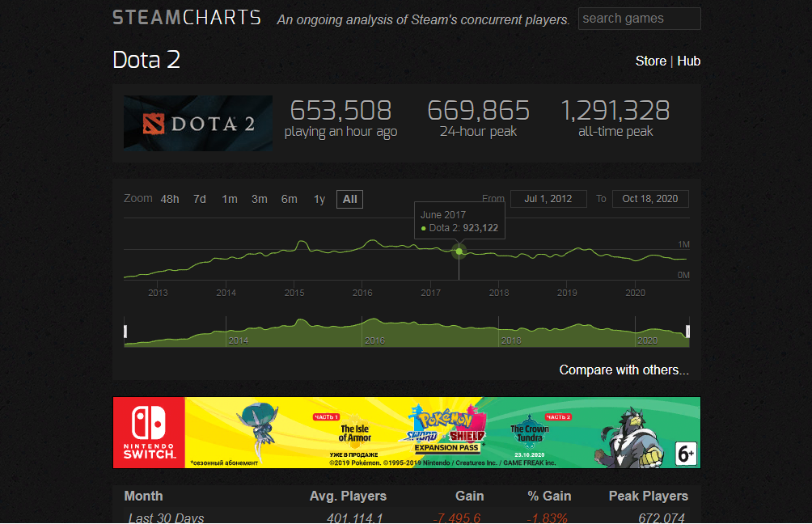
Task: Click the Dota 2 game banner image
Action: [x=198, y=123]
